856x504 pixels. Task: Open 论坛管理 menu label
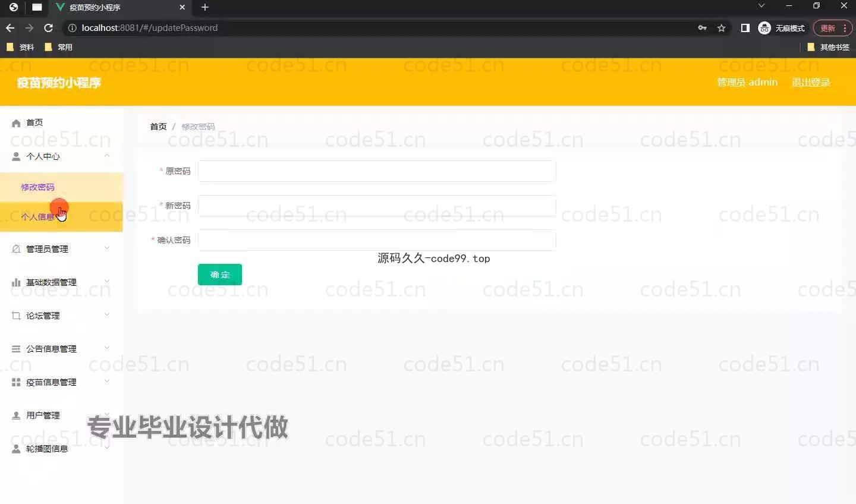[43, 316]
